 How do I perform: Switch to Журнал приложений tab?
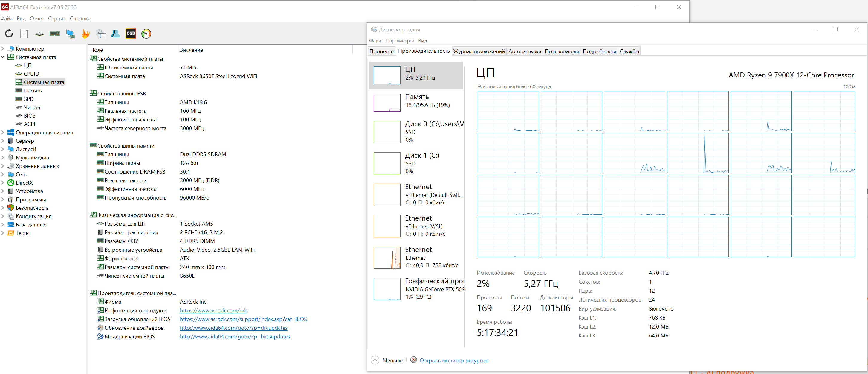(479, 51)
